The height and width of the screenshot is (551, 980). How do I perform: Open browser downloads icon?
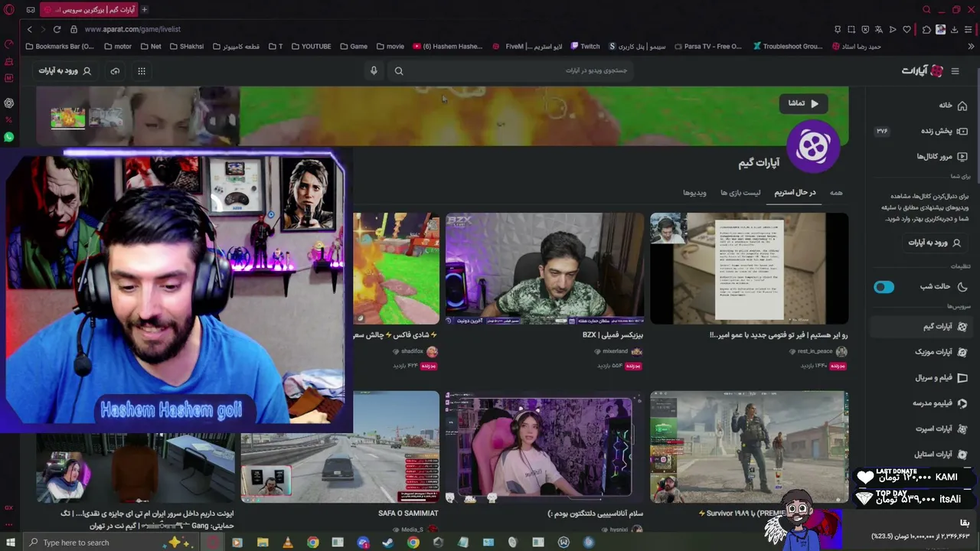(954, 29)
